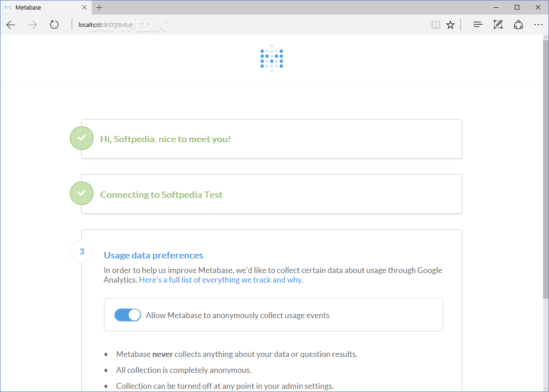This screenshot has height=392, width=549.
Task: Click 'Allow Metabase to anonymously collect usage events' label
Action: click(238, 315)
